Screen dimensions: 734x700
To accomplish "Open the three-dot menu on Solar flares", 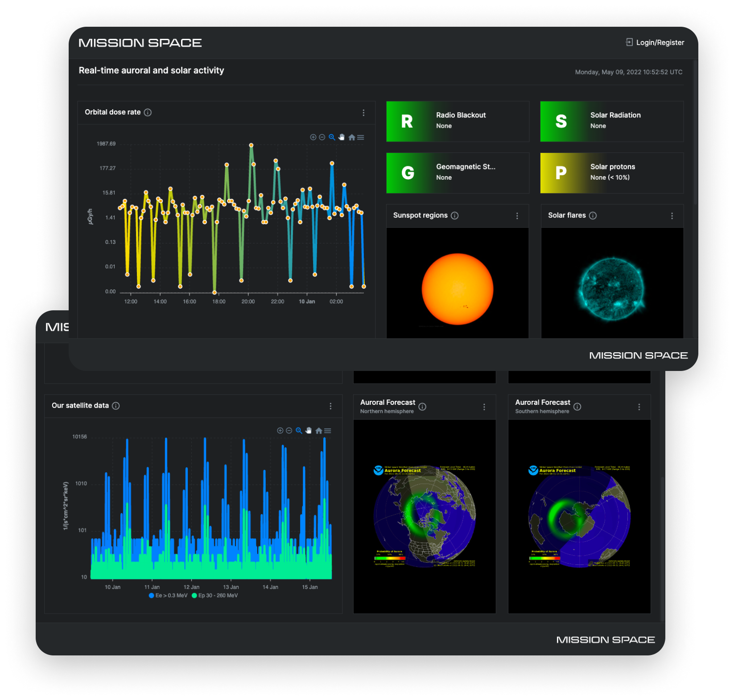I will pos(672,216).
